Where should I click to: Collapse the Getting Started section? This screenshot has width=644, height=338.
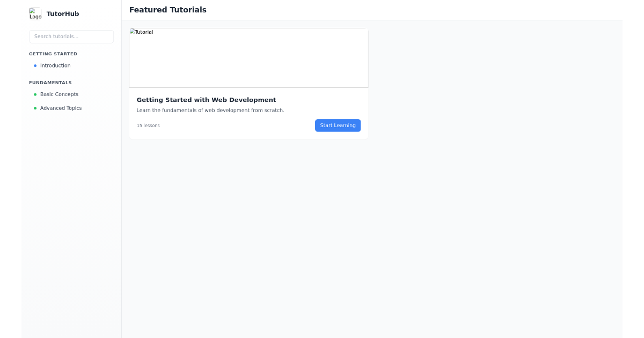[53, 54]
